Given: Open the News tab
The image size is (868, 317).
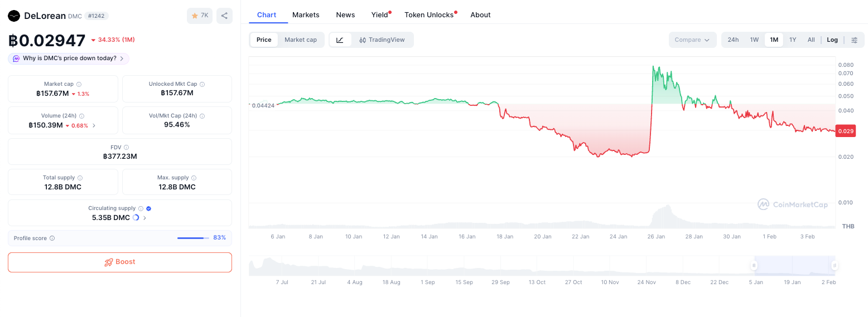Looking at the screenshot, I should point(345,15).
